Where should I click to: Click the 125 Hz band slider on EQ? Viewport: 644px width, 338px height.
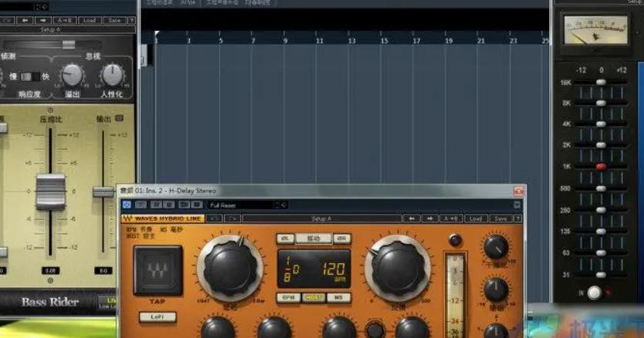pyautogui.click(x=601, y=232)
